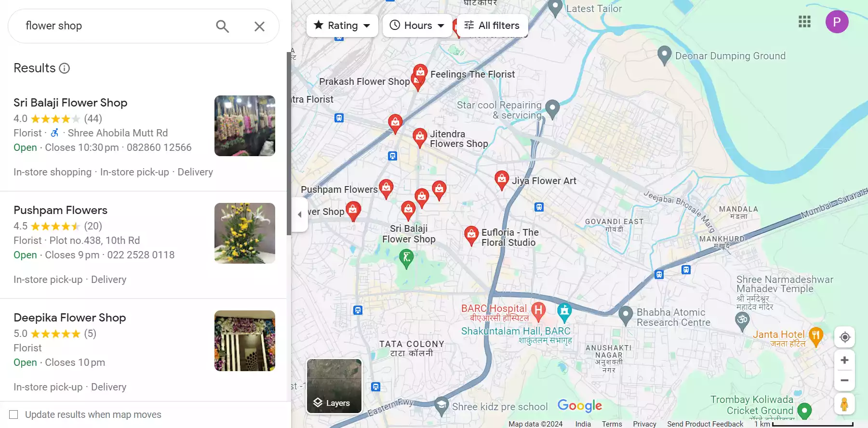Collapse the side results panel

click(x=300, y=214)
